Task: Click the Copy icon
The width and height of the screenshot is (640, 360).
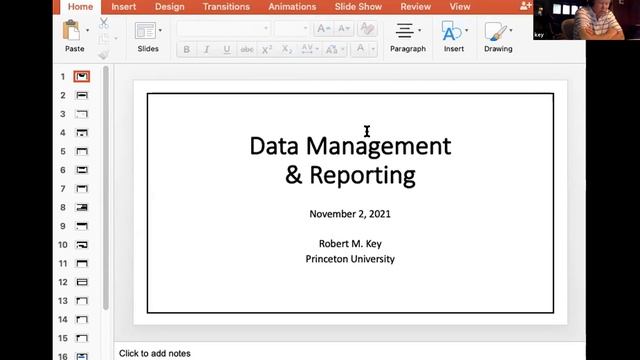Action: coord(104,39)
